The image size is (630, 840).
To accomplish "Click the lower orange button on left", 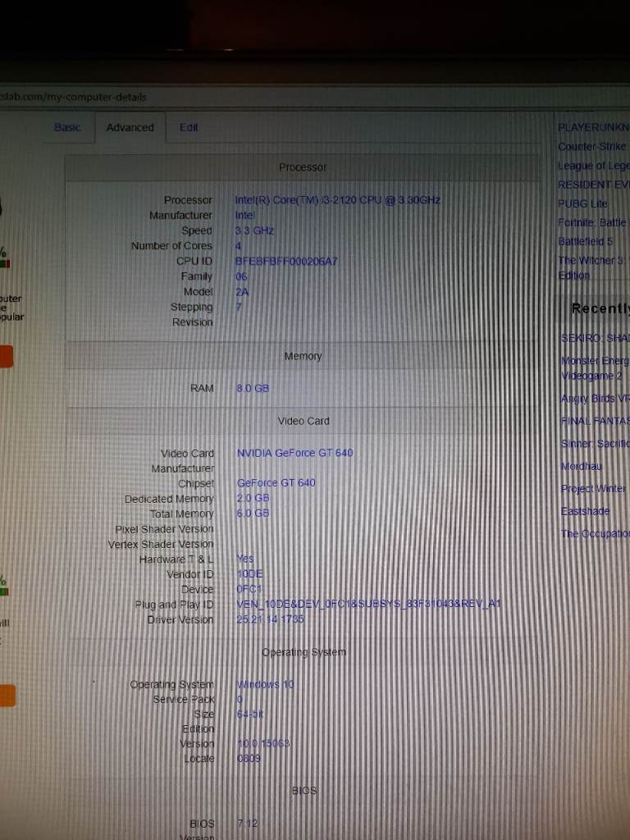I will point(7,696).
